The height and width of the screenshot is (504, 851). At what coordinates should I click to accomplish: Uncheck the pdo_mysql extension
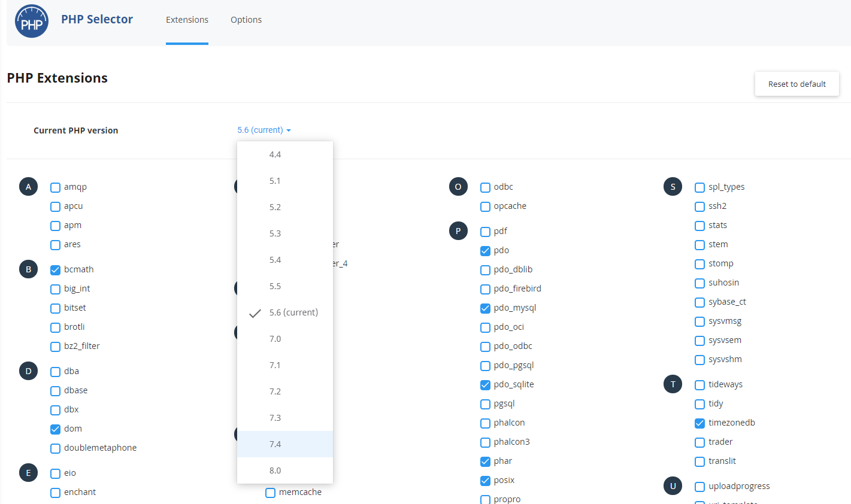486,308
